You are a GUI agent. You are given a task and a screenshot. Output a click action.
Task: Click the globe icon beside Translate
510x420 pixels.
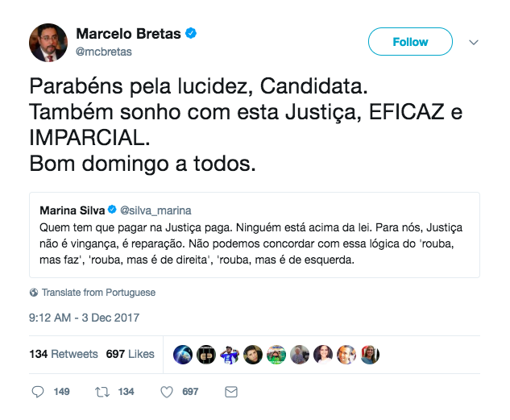click(34, 293)
